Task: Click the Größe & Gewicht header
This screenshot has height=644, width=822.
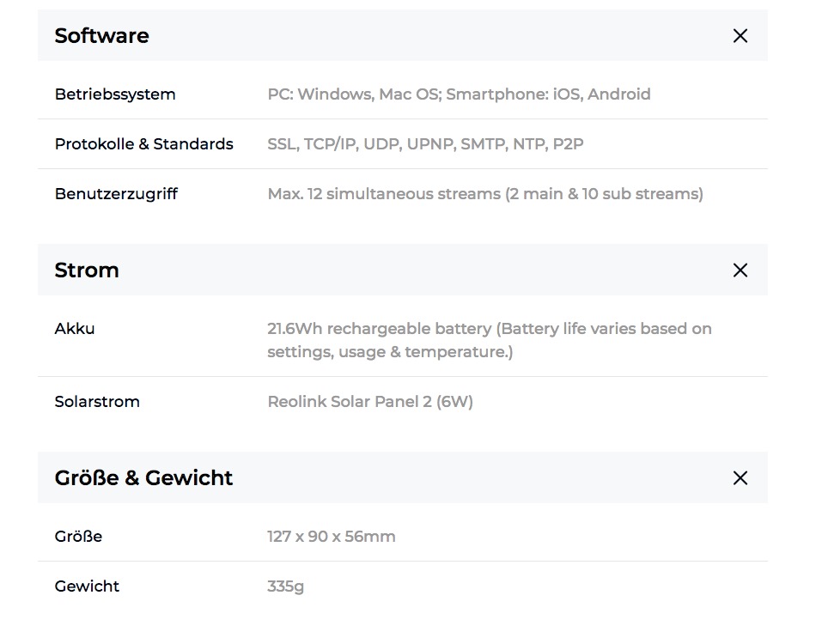Action: point(143,478)
